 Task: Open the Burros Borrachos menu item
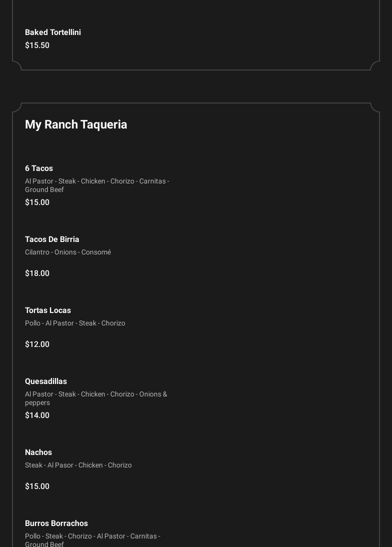[x=56, y=523]
